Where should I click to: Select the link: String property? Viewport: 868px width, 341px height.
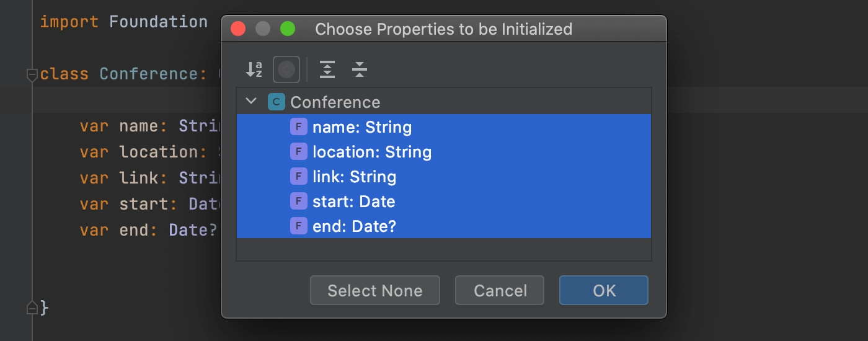coord(444,177)
